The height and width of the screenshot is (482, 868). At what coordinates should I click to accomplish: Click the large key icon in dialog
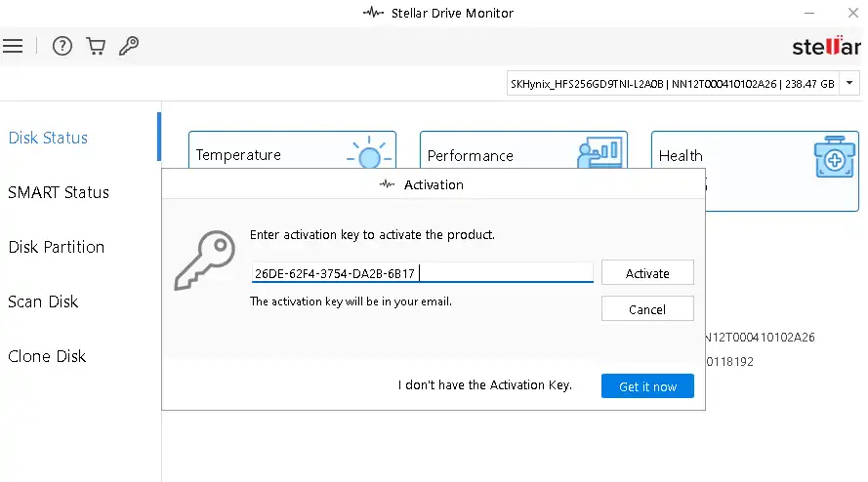204,261
